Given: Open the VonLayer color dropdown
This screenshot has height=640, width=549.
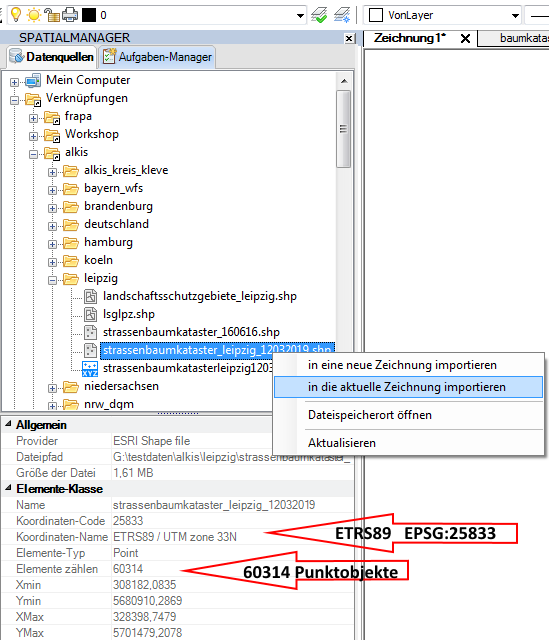Looking at the screenshot, I should coord(515,16).
